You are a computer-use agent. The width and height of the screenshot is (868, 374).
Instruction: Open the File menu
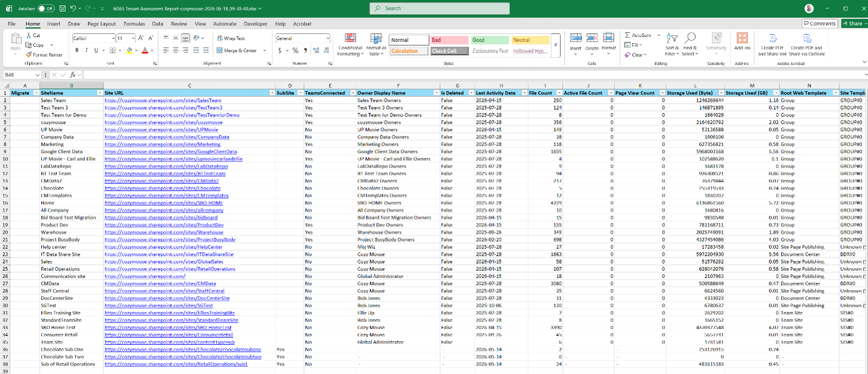[12, 24]
